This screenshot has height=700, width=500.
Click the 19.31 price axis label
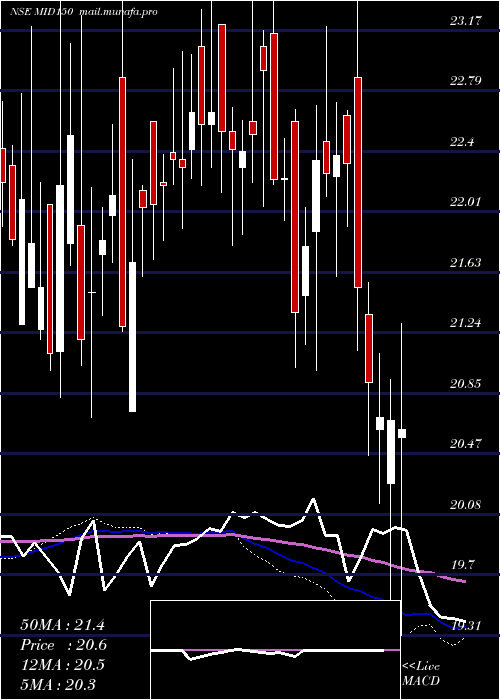tap(465, 626)
